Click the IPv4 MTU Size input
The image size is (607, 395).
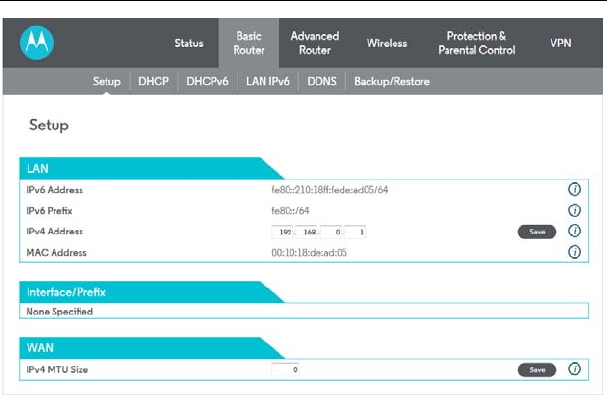[285, 369]
